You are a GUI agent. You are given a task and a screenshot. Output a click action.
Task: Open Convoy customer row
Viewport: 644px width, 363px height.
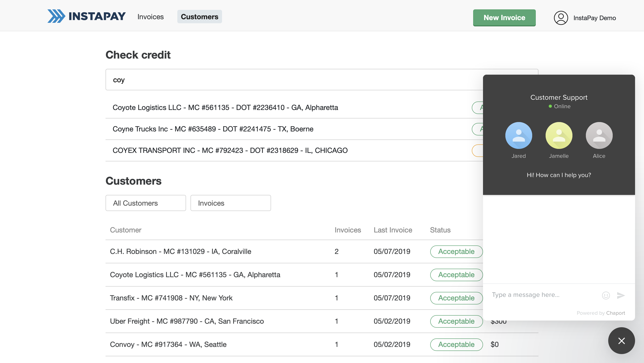(322, 344)
